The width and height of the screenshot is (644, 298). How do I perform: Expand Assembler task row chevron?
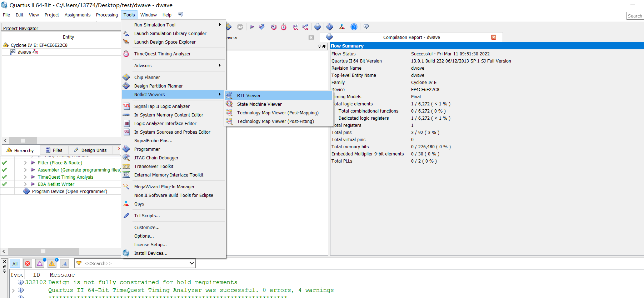tap(25, 170)
